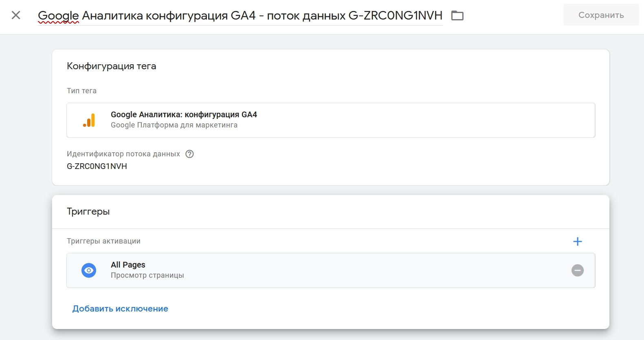The image size is (644, 340).
Task: Click the Google Платформа для маркетинга subtitle
Action: (x=174, y=125)
